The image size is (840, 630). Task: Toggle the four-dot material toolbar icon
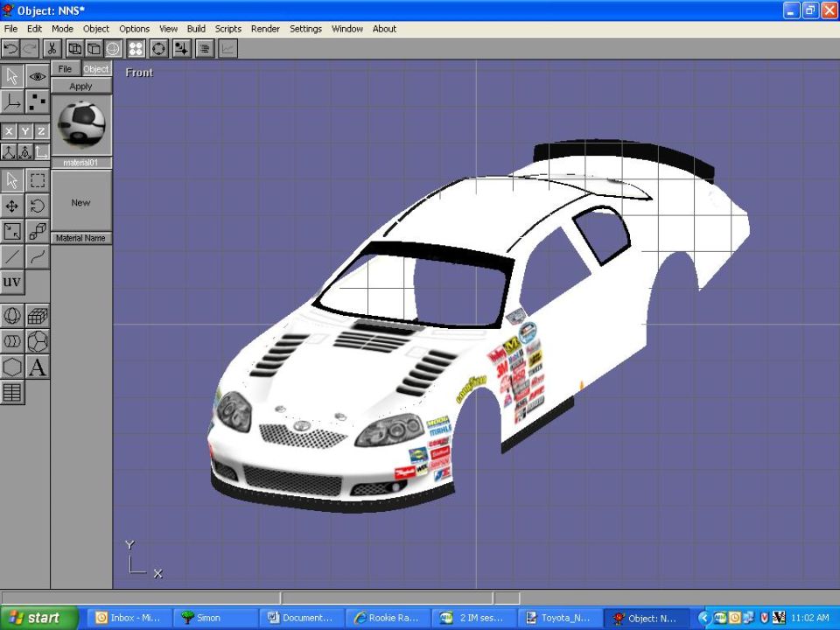click(136, 49)
